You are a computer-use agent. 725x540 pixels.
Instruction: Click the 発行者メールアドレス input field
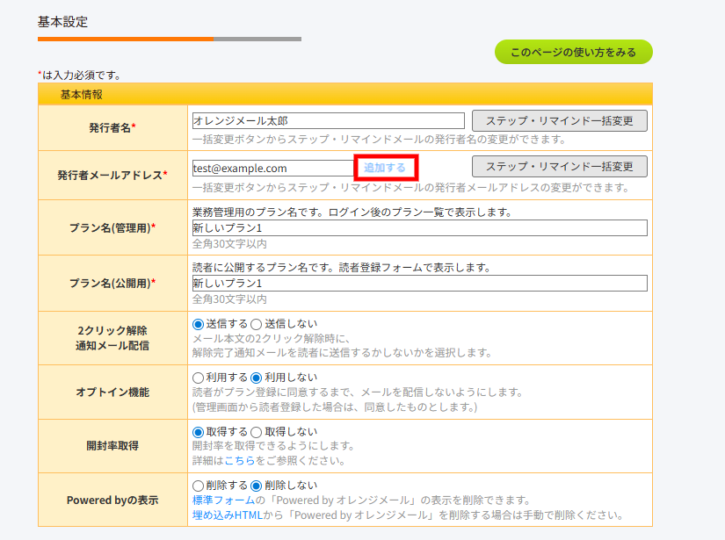click(x=272, y=168)
